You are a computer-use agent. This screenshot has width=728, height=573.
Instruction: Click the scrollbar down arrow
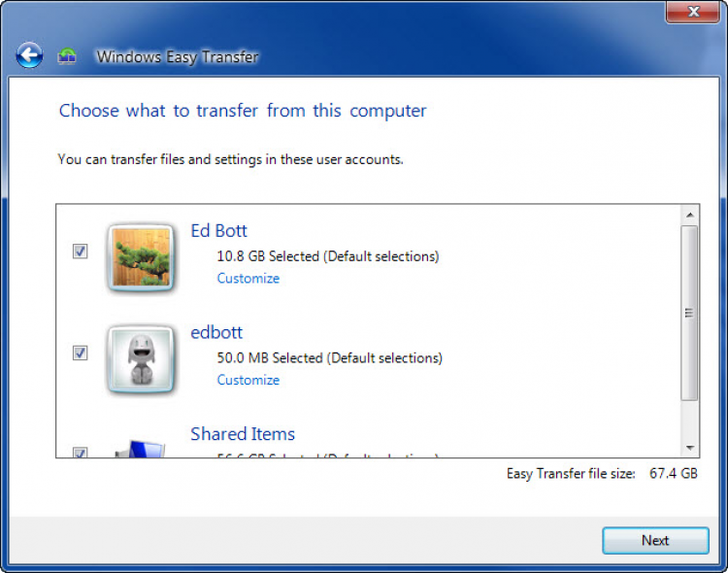tap(690, 448)
